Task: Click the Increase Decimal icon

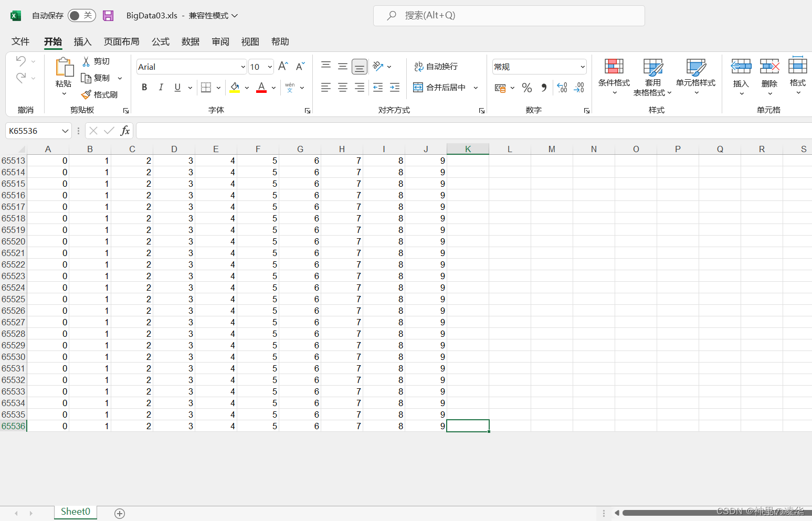Action: [562, 88]
